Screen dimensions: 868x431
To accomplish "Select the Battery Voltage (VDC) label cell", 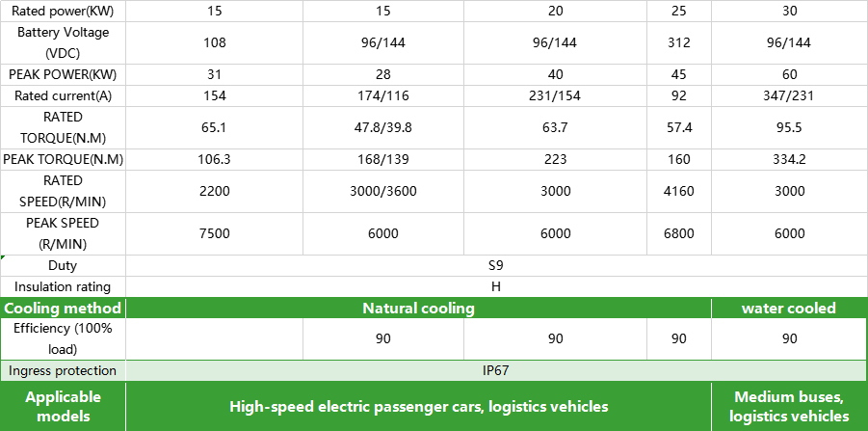I will pyautogui.click(x=63, y=42).
